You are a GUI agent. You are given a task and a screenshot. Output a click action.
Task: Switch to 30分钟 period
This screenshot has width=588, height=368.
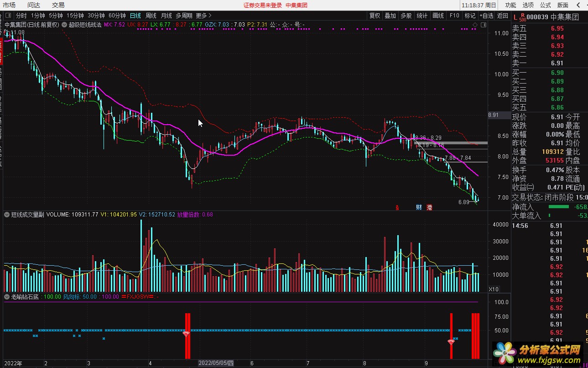click(96, 16)
